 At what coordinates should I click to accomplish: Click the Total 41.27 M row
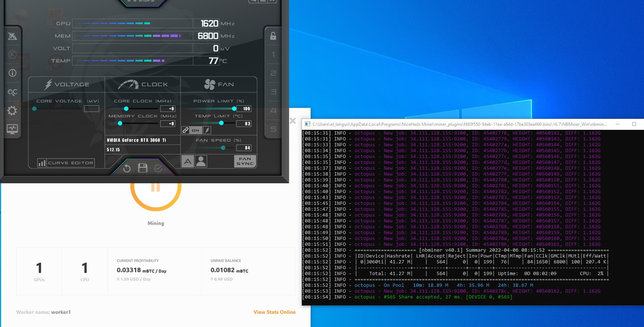tap(455, 273)
